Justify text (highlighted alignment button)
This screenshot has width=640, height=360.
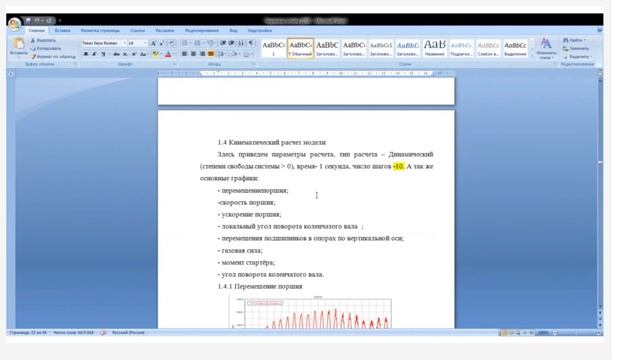pyautogui.click(x=211, y=54)
